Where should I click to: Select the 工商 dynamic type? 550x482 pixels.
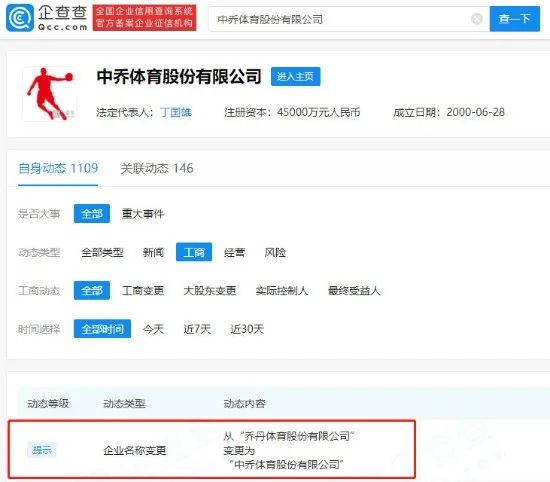[194, 252]
